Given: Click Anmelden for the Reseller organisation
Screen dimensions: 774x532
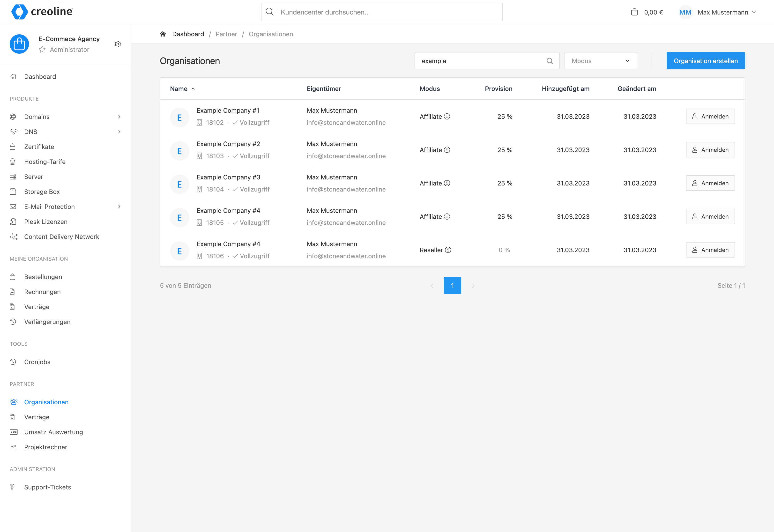Looking at the screenshot, I should point(710,250).
